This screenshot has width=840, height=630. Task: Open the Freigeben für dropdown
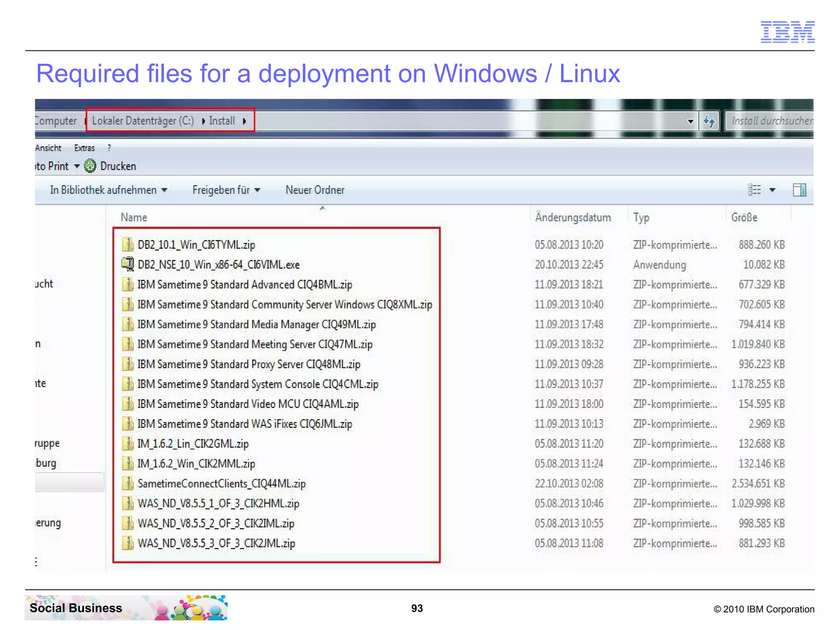point(257,190)
